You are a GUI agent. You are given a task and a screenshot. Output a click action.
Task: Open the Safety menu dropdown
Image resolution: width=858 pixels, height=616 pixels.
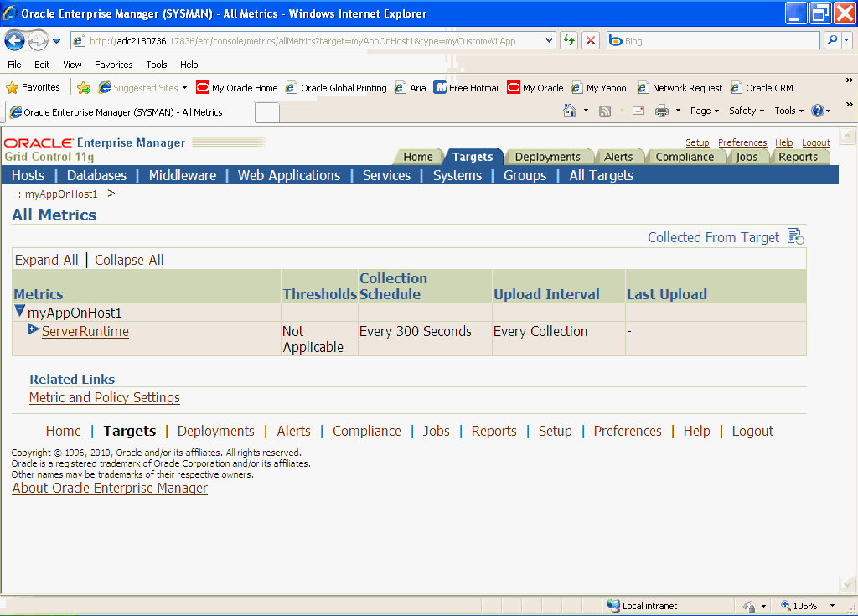click(747, 111)
